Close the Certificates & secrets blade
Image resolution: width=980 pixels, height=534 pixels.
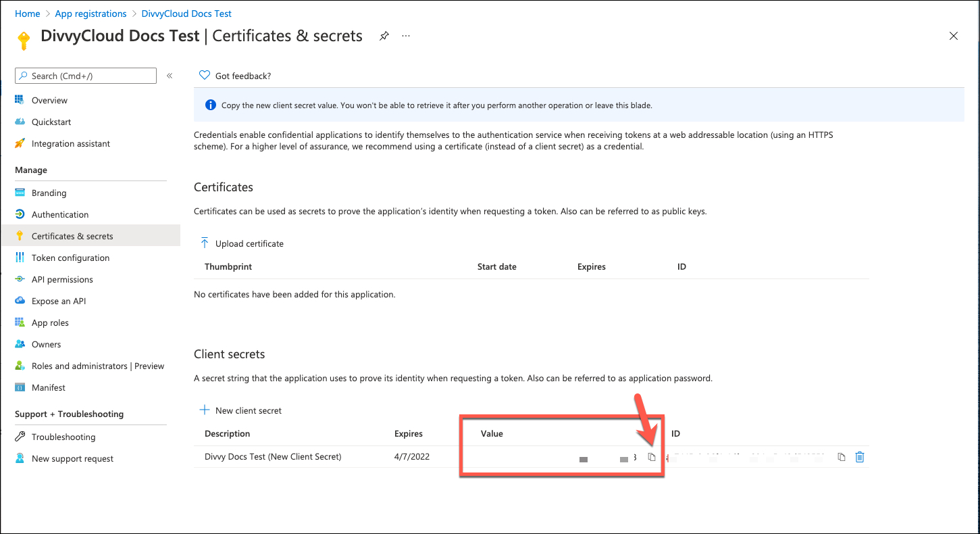[x=954, y=37]
